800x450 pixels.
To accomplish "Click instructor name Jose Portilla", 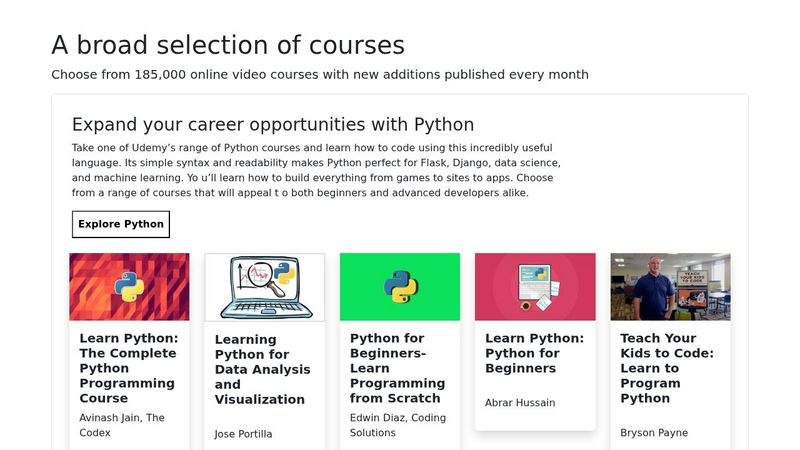I will pos(243,434).
